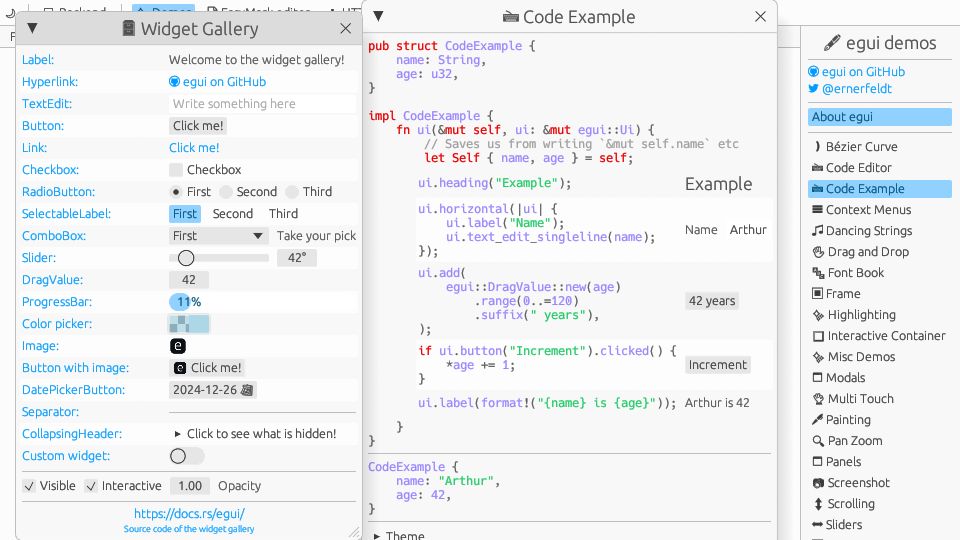The image size is (960, 540).
Task: Click the Code Example title icon
Action: pos(510,17)
